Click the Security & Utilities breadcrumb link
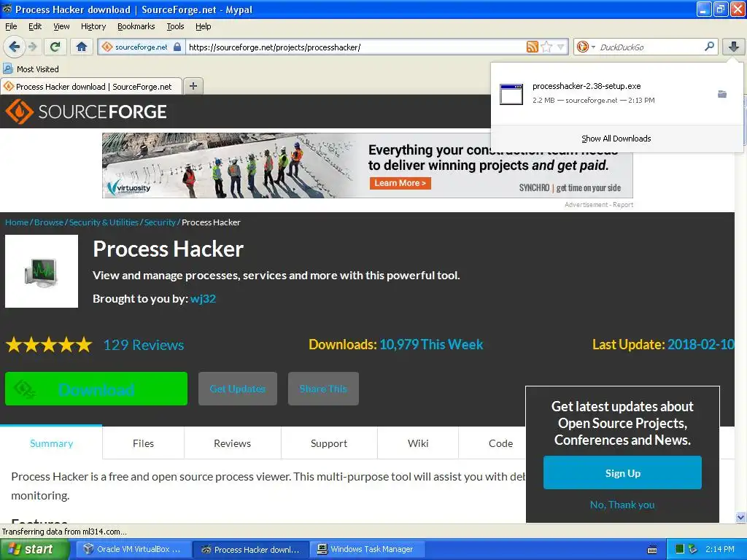Viewport: 747px width, 560px height. click(104, 222)
